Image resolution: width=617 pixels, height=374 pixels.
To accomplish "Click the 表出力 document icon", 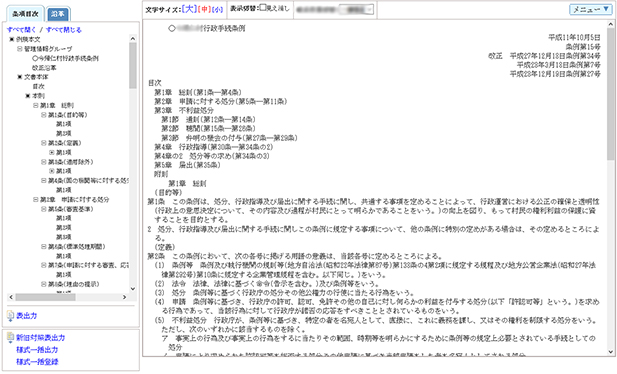I will (10, 316).
